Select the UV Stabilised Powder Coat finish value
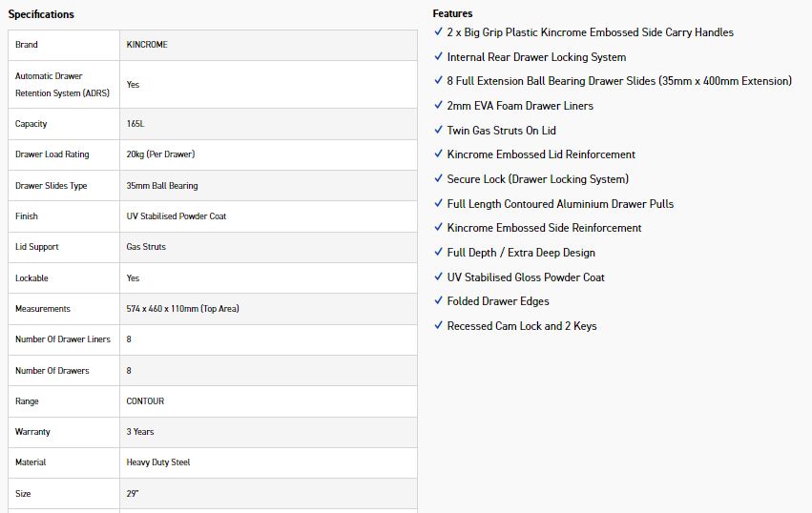The height and width of the screenshot is (513, 812). (177, 216)
